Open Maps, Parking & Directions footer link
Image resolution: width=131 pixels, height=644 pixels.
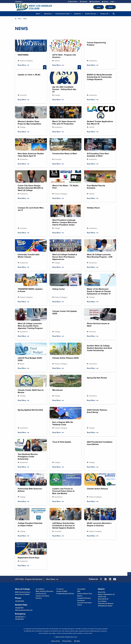point(44,591)
